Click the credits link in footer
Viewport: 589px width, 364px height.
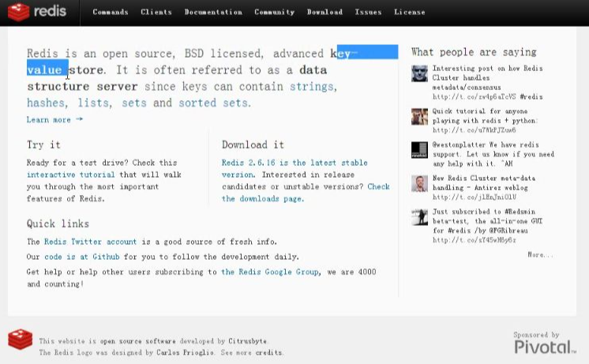tap(268, 352)
